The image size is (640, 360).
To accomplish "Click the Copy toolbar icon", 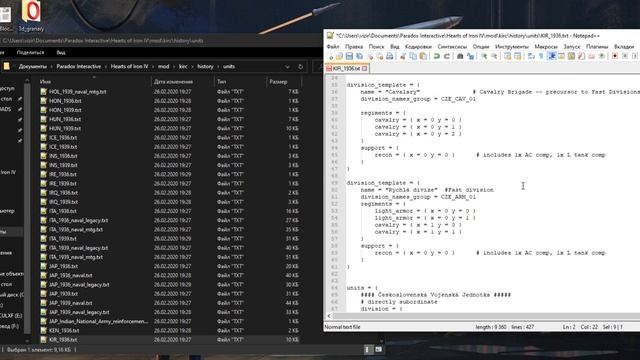I will coord(413,56).
